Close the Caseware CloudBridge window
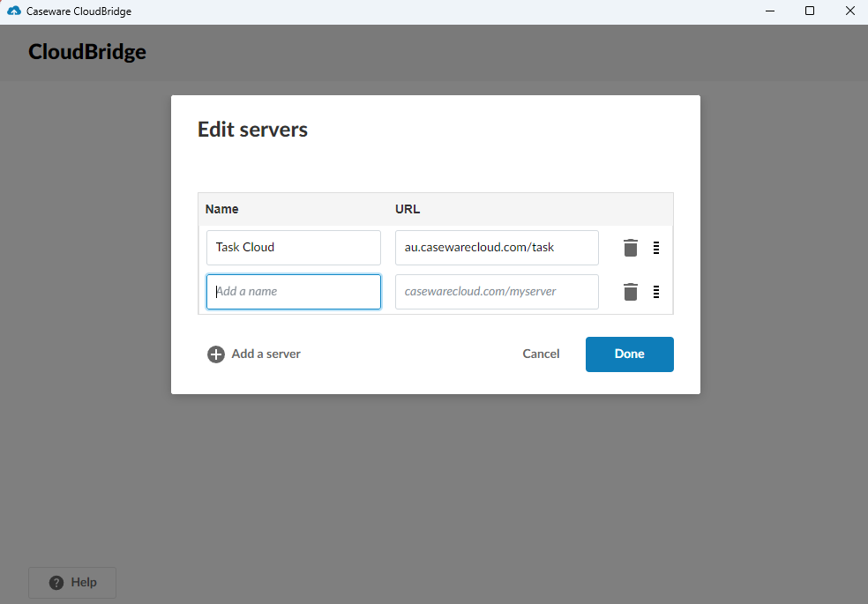868x604 pixels. click(x=849, y=11)
